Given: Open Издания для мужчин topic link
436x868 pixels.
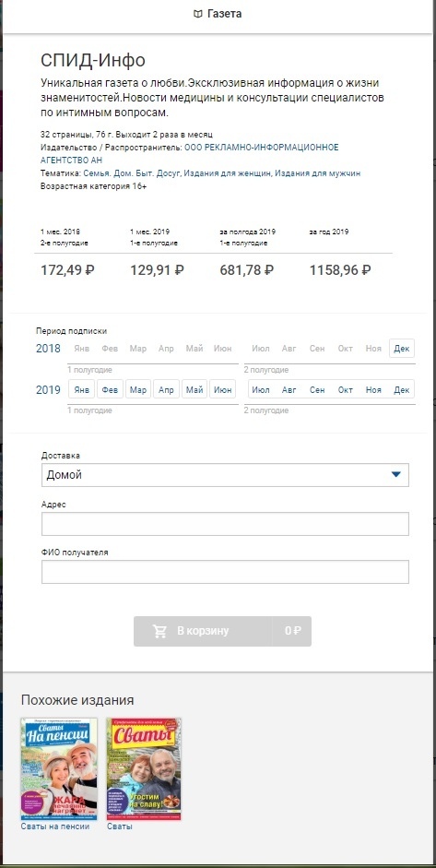Looking at the screenshot, I should (318, 173).
